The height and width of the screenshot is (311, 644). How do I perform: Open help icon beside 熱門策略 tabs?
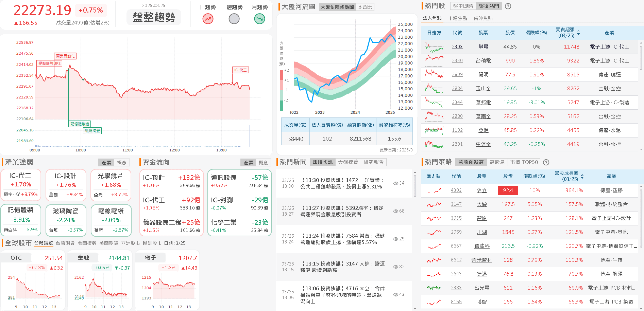click(x=546, y=162)
